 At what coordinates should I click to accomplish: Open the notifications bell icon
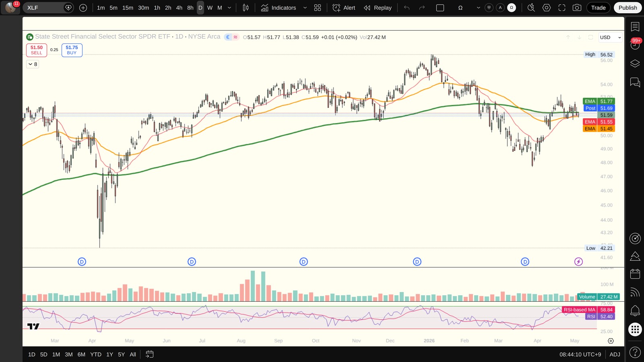(635, 311)
